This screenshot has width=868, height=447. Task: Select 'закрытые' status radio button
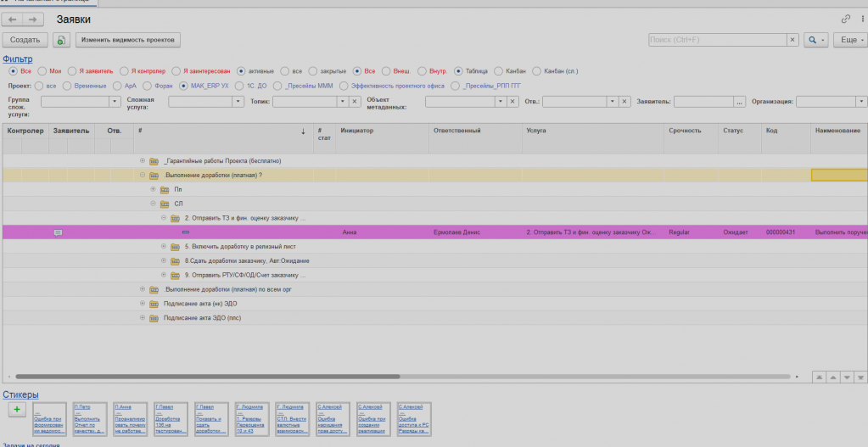(313, 71)
